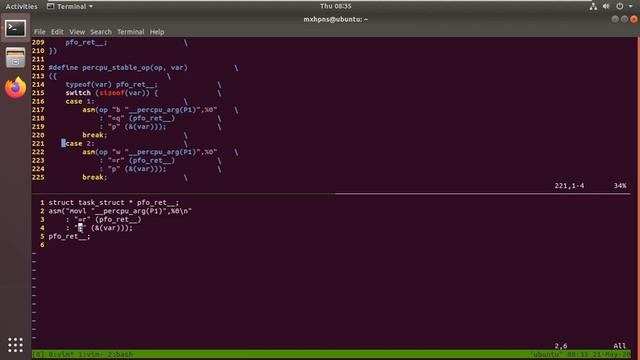Click asm(op "b" line 217
Screen dimensions: 640x360
[x=149, y=110]
